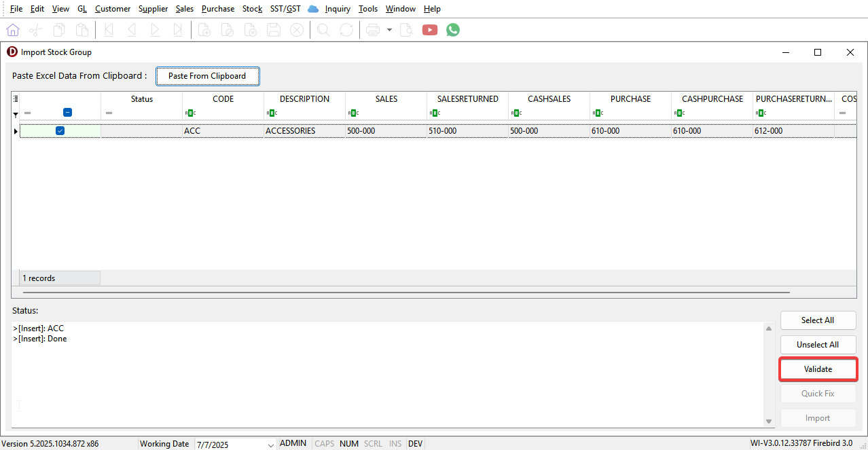Screen dimensions: 868x450
Task: Click the Unselect All button
Action: 818,345
